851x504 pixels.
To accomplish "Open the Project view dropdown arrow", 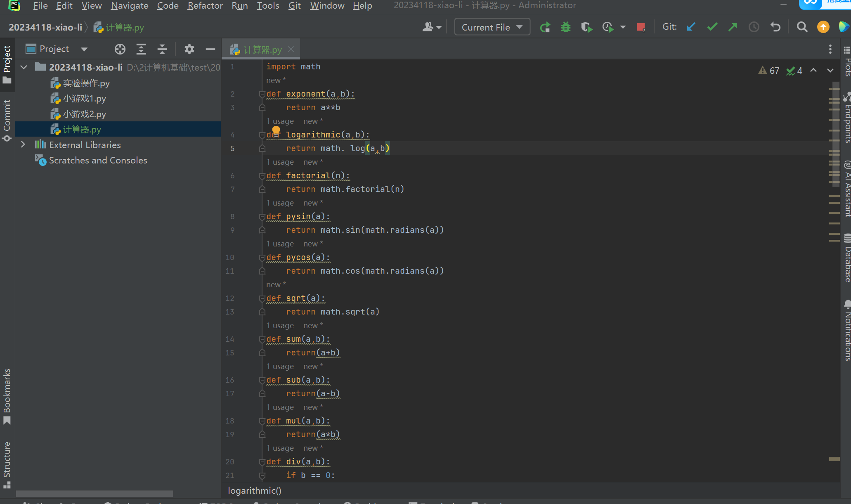I will (84, 49).
